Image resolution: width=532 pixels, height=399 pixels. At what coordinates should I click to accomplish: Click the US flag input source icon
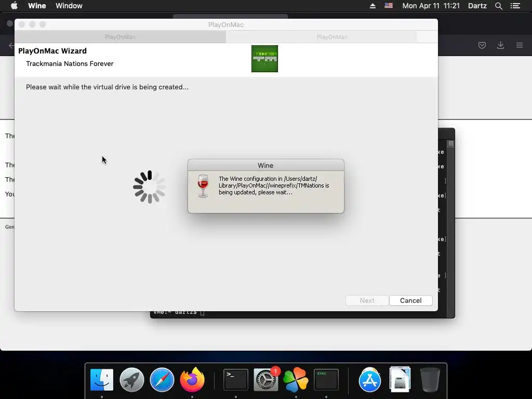389,6
